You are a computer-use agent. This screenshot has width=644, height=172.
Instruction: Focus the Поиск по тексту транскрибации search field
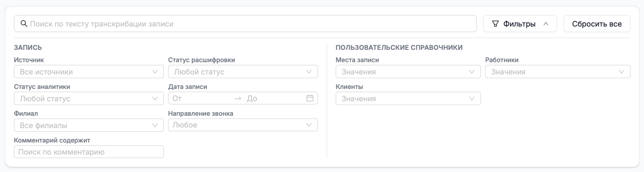click(245, 24)
